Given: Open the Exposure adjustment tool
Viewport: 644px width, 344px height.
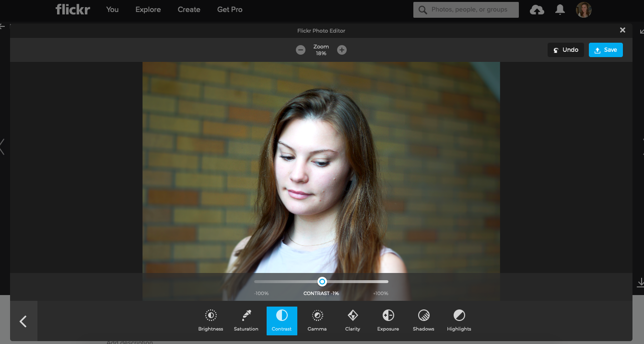Looking at the screenshot, I should click(388, 320).
